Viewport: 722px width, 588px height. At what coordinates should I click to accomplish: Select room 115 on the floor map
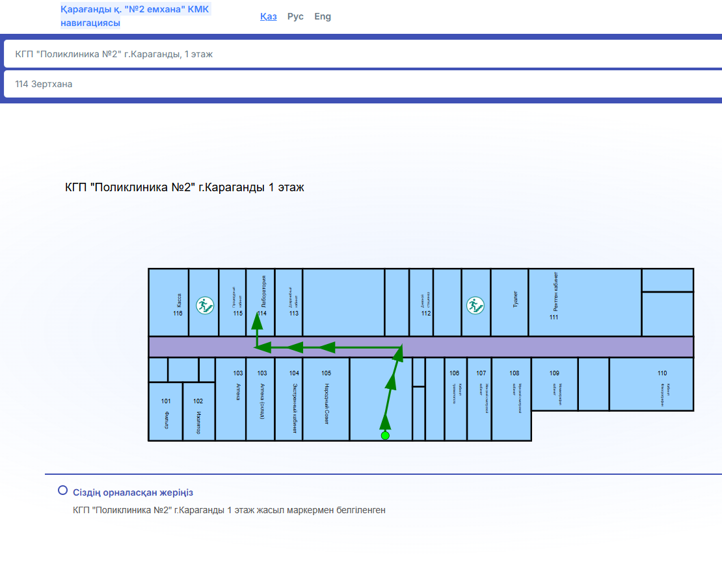pos(232,302)
